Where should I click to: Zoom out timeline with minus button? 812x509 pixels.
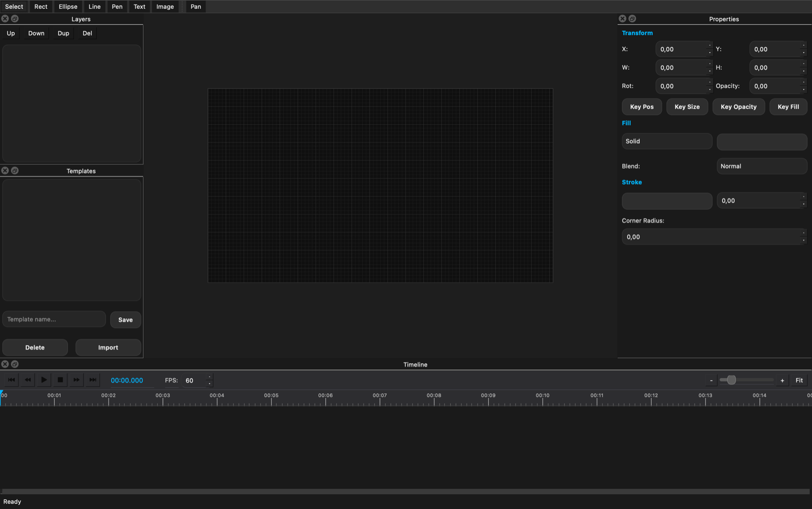711,380
